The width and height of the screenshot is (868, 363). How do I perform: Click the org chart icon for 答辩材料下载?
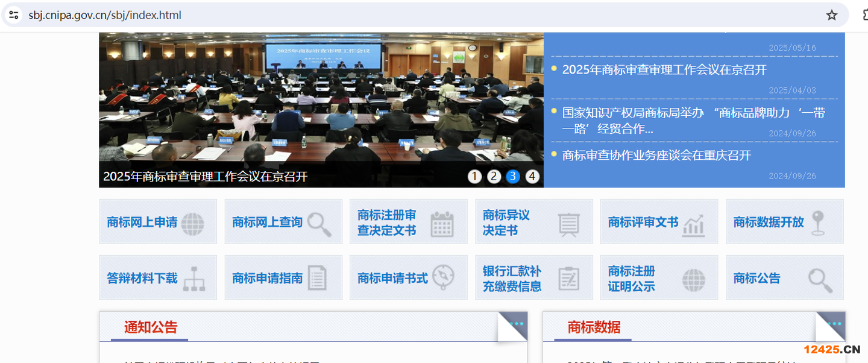point(193,279)
